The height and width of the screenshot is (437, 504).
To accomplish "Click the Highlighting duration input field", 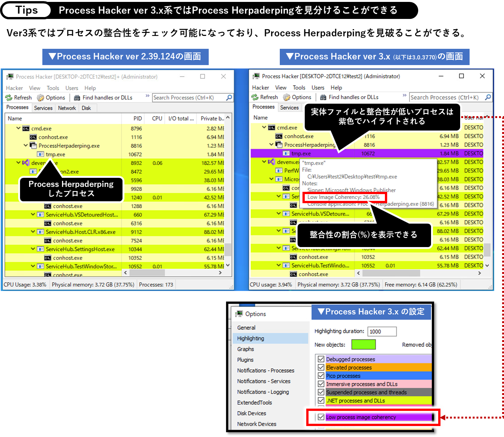I will point(382,331).
